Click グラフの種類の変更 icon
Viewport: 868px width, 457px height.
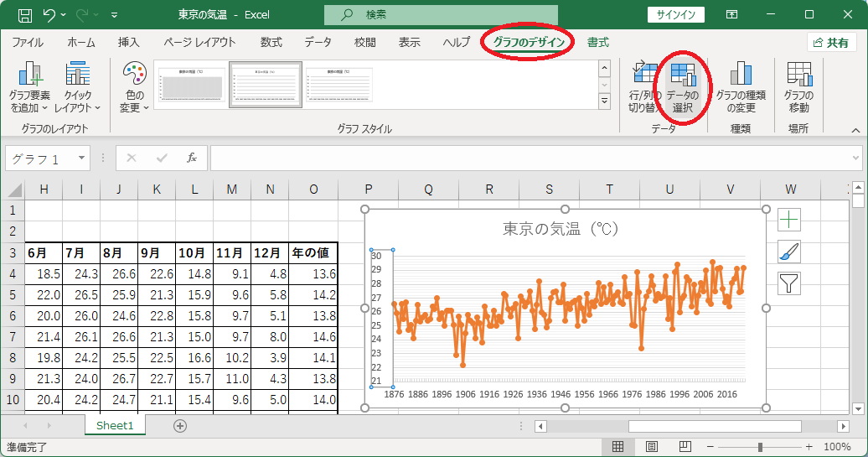(741, 86)
